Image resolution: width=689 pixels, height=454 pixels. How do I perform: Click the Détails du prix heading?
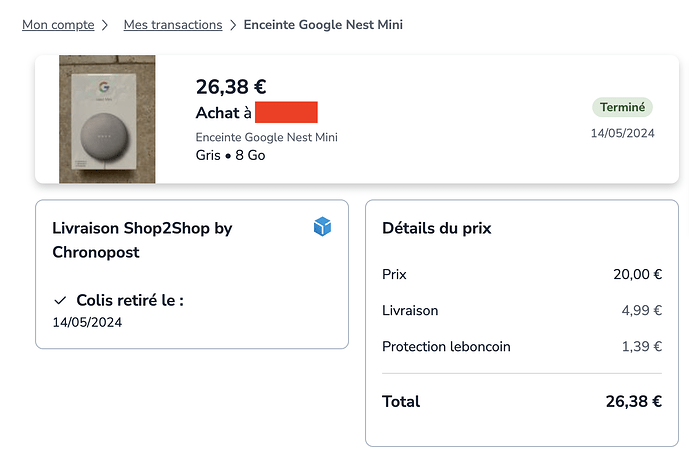point(437,228)
